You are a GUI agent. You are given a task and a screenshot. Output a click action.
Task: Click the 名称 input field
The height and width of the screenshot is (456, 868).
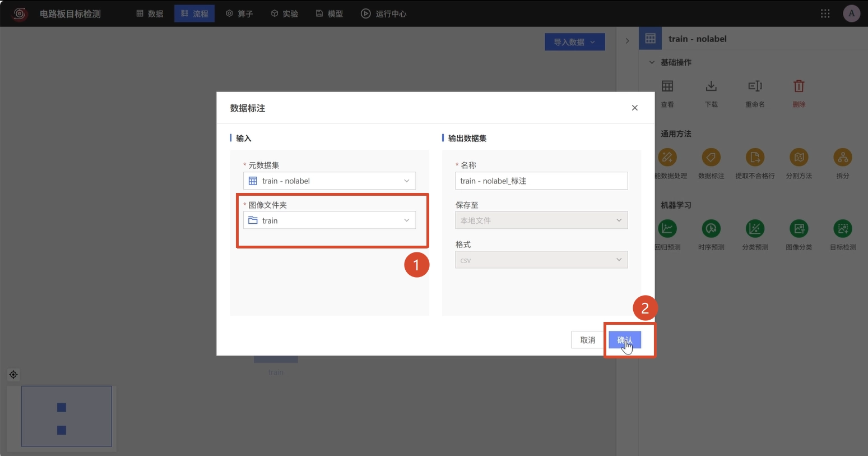tap(541, 181)
